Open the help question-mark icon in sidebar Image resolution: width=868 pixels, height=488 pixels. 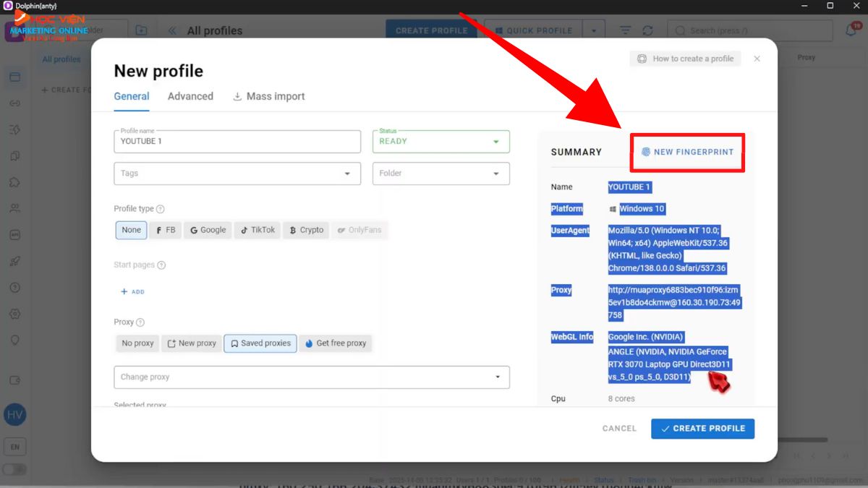[14, 287]
